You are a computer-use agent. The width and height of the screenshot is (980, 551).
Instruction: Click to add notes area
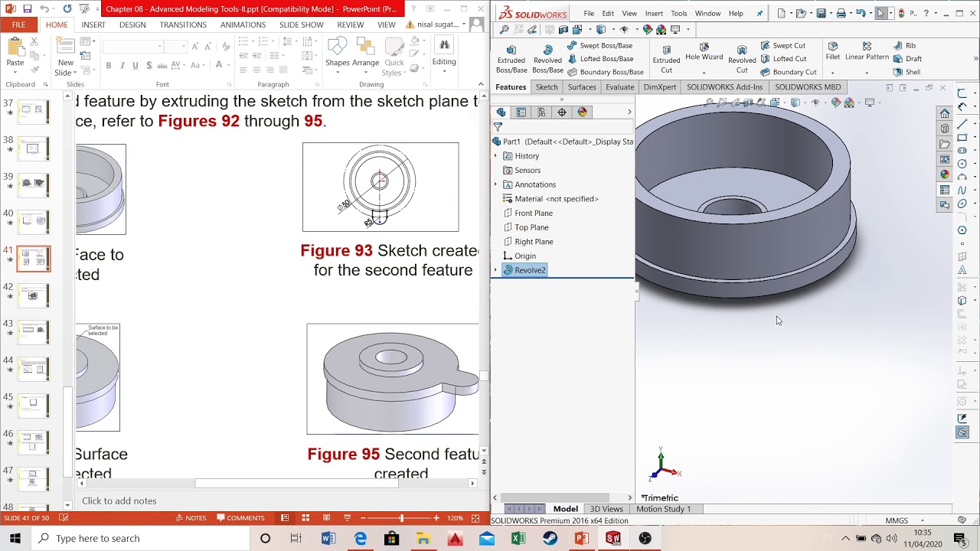(x=119, y=500)
